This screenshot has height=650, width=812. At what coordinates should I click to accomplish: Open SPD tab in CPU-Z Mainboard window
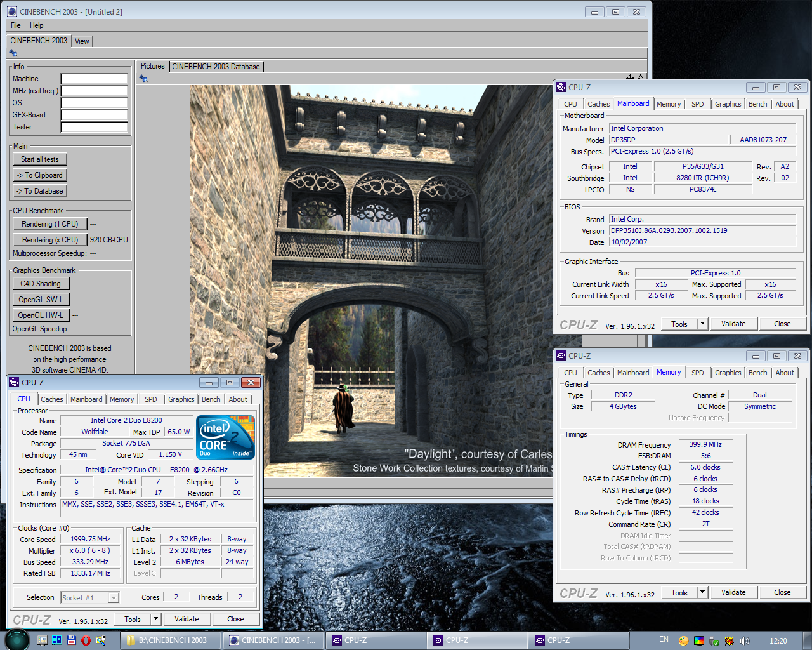point(698,104)
